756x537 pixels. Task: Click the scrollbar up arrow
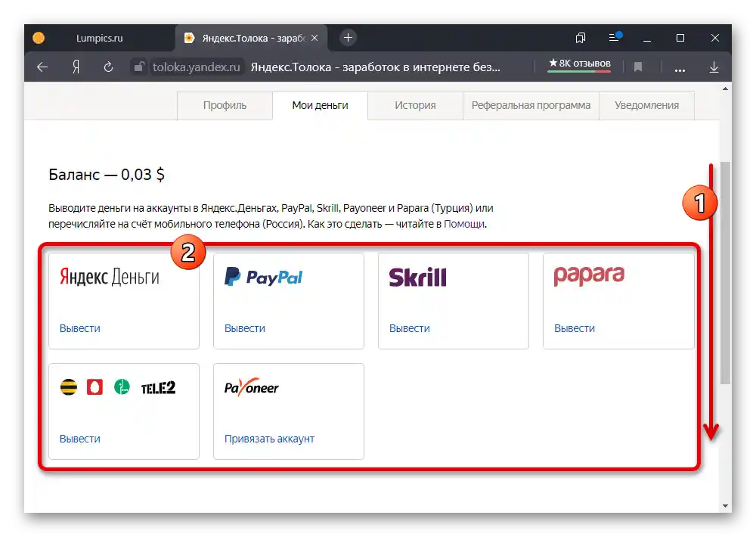(725, 88)
